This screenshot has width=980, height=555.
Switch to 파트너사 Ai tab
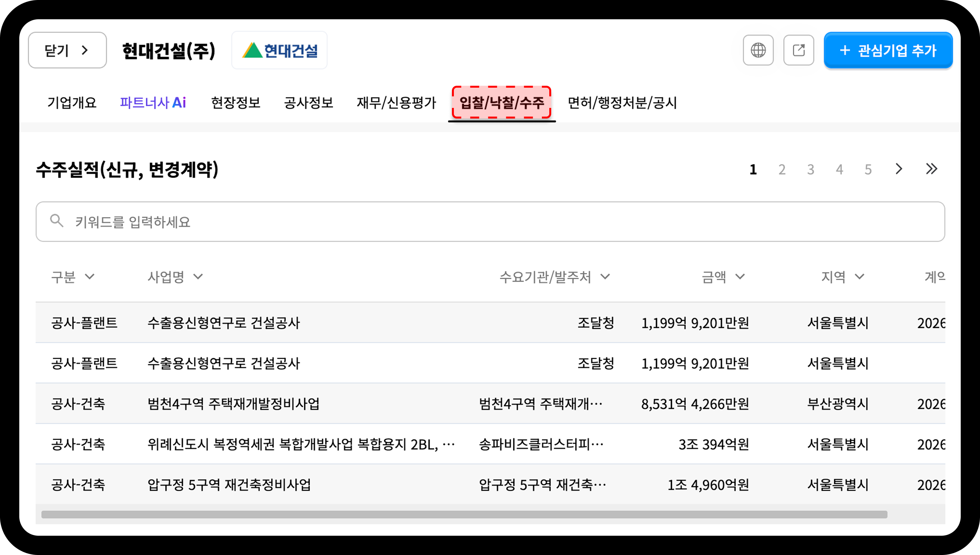tap(153, 102)
